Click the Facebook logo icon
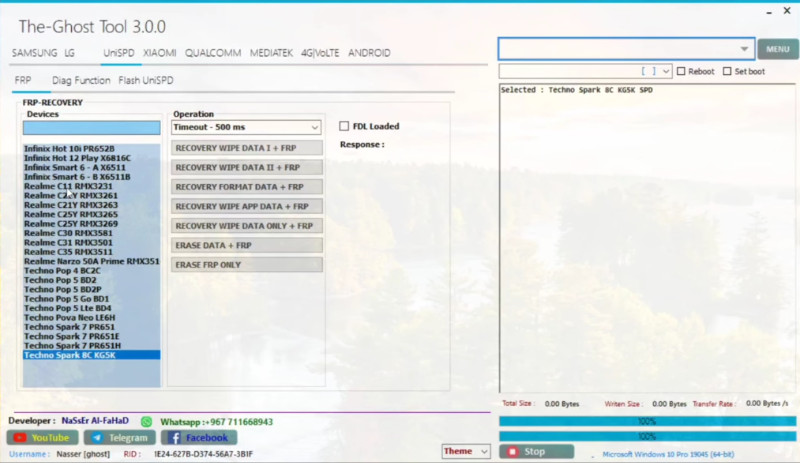This screenshot has width=800, height=463. 174,437
